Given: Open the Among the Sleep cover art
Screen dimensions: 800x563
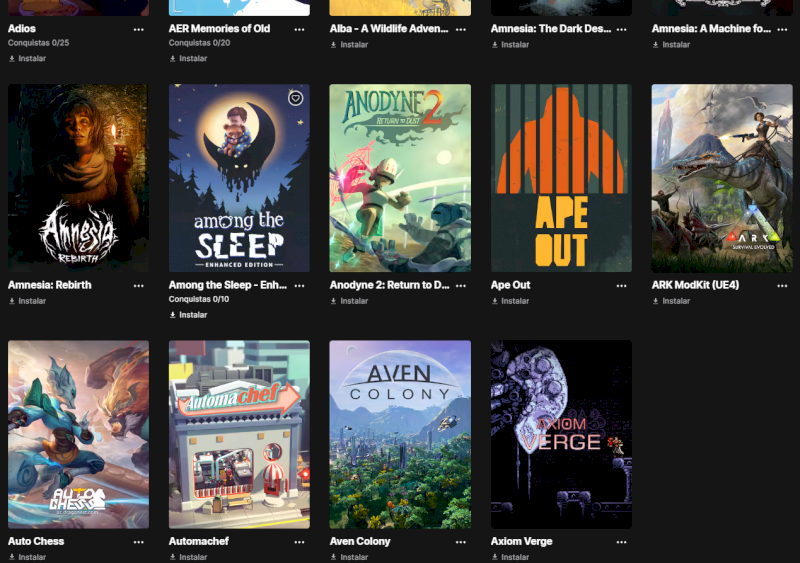Looking at the screenshot, I should [239, 178].
